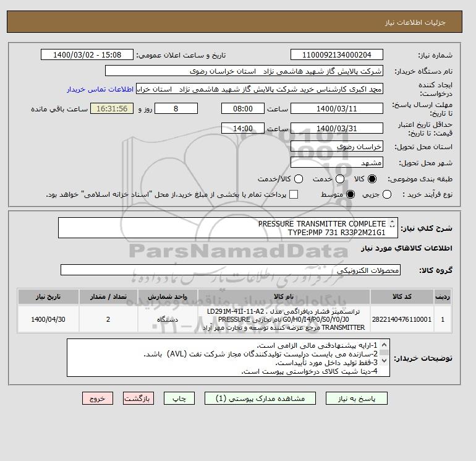Select the خدمت radio button
Image resolution: width=476 pixels, height=461 pixels.
point(340,179)
